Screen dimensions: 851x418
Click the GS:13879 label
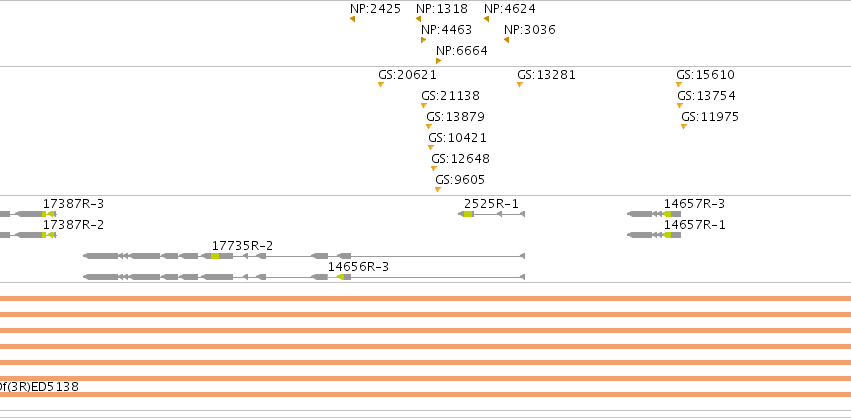pyautogui.click(x=455, y=117)
